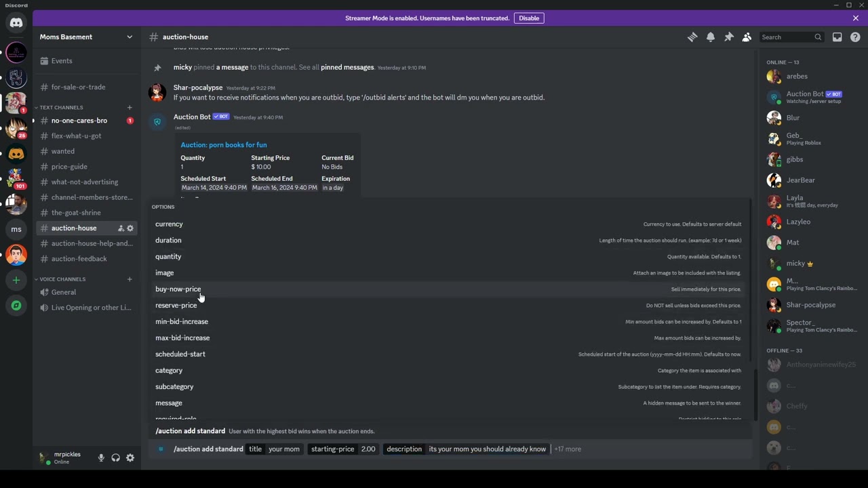Image resolution: width=868 pixels, height=488 pixels.
Task: Open Lazyleo member profile
Action: click(x=812, y=222)
